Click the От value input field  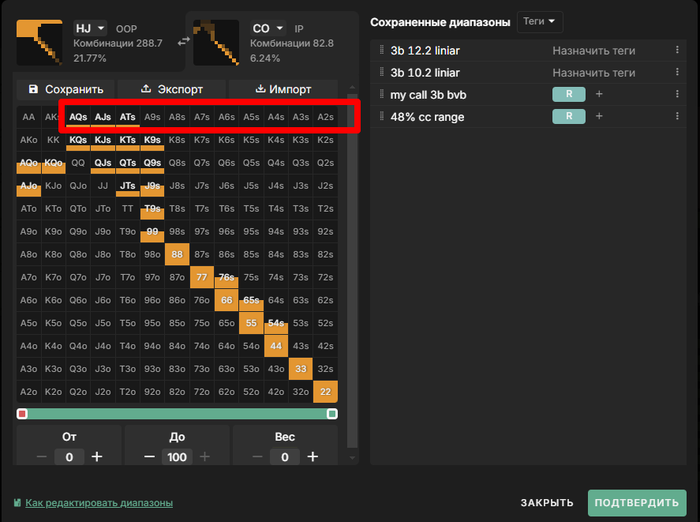[x=69, y=457]
